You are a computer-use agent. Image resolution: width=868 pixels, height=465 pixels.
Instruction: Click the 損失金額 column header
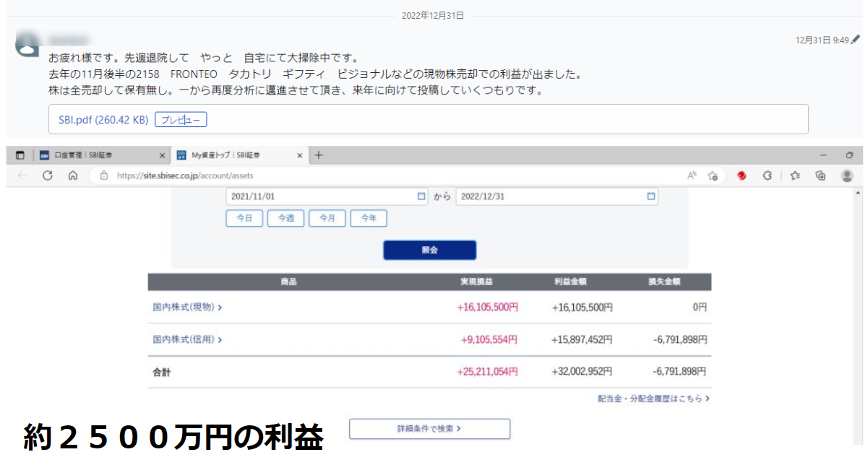tap(664, 282)
